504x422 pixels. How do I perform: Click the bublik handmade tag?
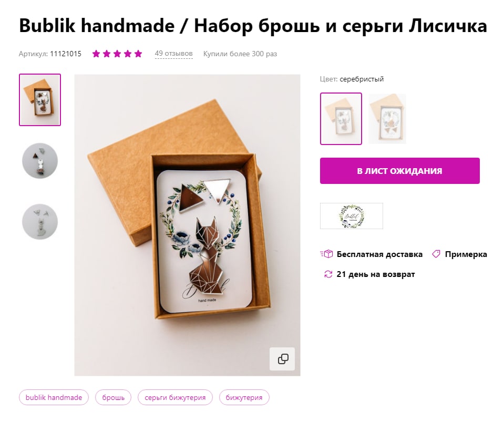click(54, 397)
